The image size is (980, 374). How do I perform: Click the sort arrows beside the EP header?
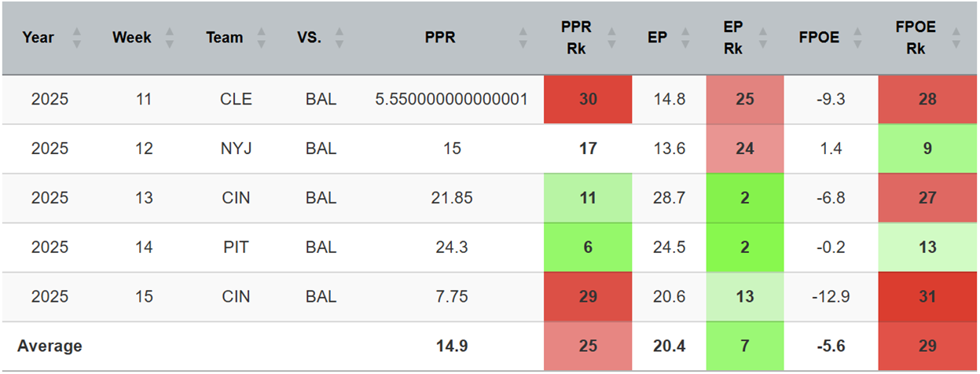(689, 38)
